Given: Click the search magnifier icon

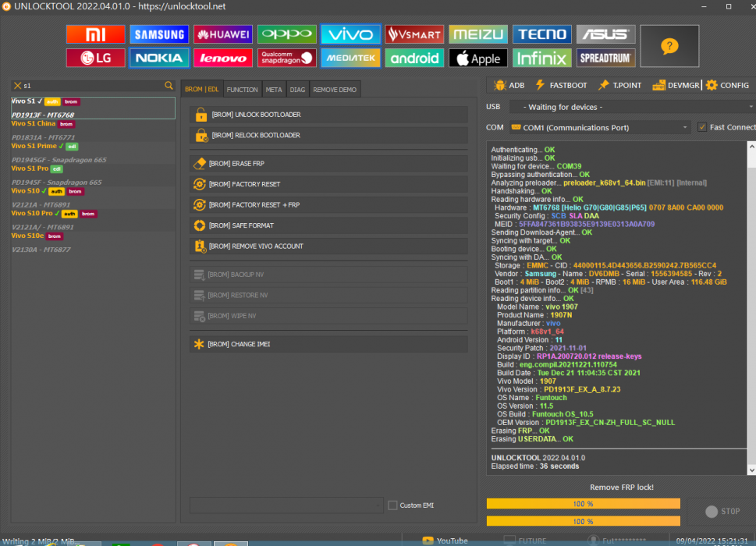Looking at the screenshot, I should [x=169, y=85].
